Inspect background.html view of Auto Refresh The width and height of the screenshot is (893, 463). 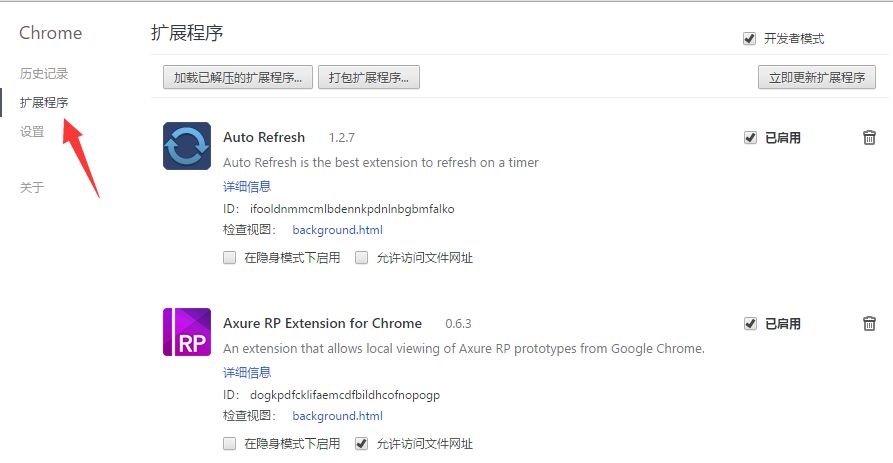click(338, 230)
